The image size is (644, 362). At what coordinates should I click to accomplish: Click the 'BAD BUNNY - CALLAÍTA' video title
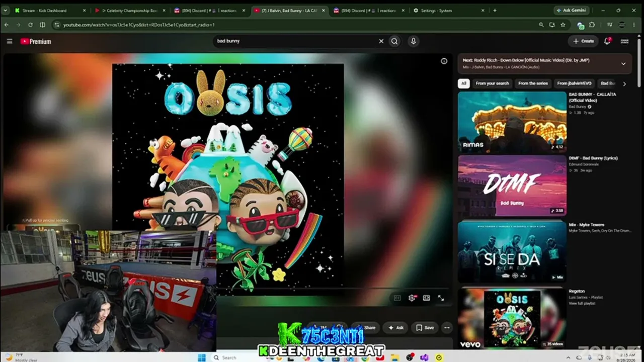[x=592, y=97]
